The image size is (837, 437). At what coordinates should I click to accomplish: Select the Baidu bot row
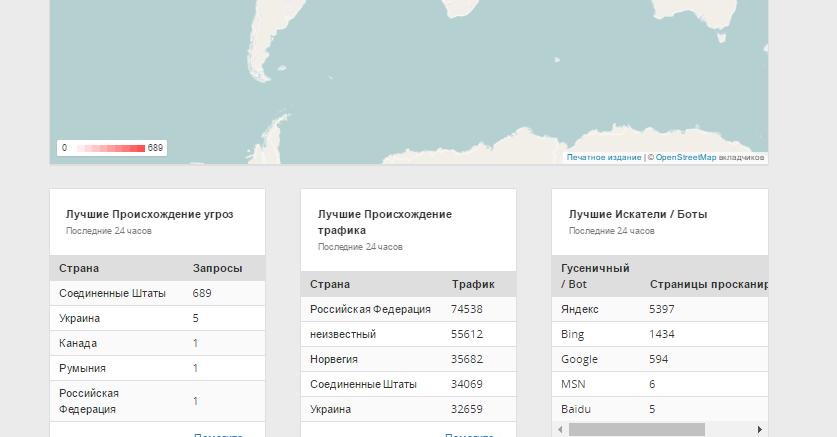tap(659, 409)
